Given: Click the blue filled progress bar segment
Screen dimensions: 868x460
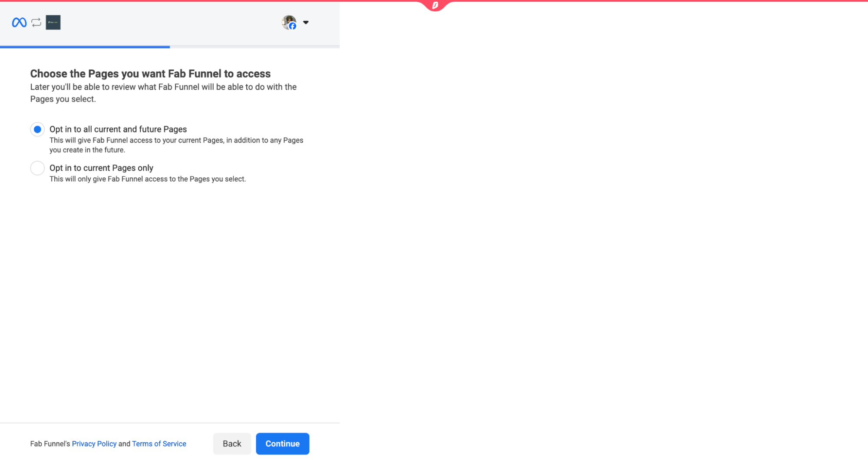Looking at the screenshot, I should tap(85, 47).
